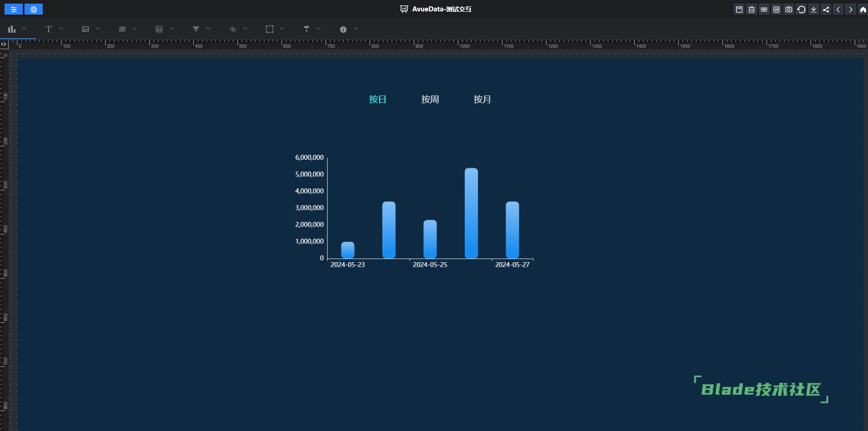Select the paint roller decoration icon
Screen dimensions: 868x431
(306, 29)
